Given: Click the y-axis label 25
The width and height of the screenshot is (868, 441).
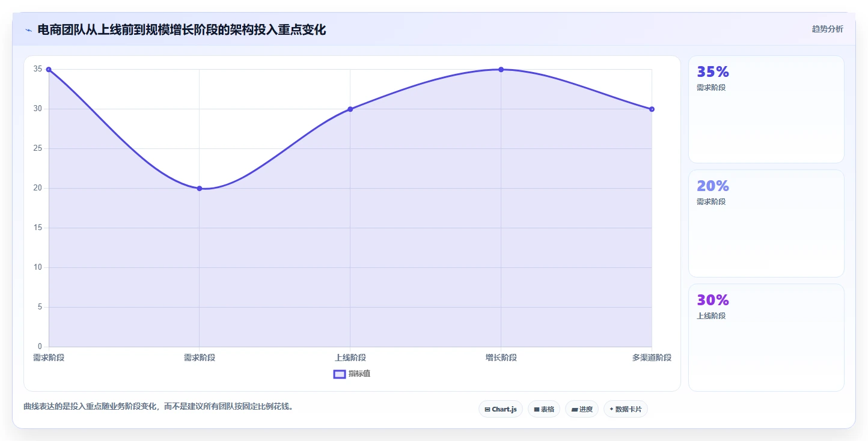Looking at the screenshot, I should pyautogui.click(x=38, y=148).
